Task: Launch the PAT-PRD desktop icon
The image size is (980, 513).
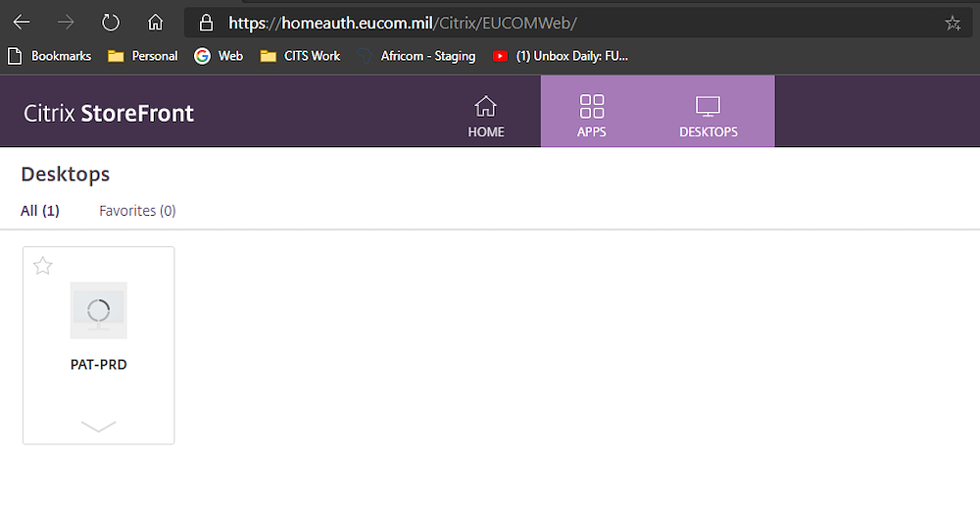Action: 99,310
